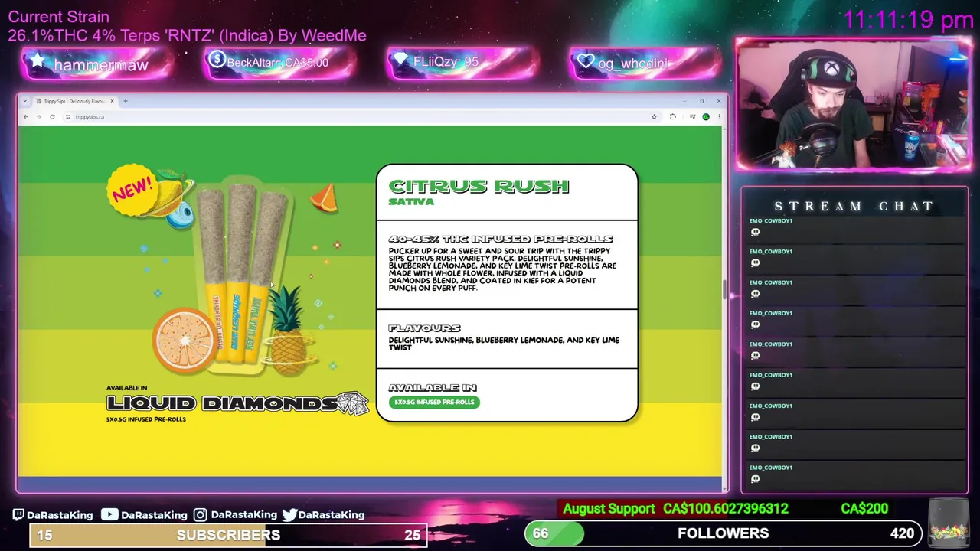The height and width of the screenshot is (551, 980).
Task: Bookmark this page with the star
Action: click(654, 117)
